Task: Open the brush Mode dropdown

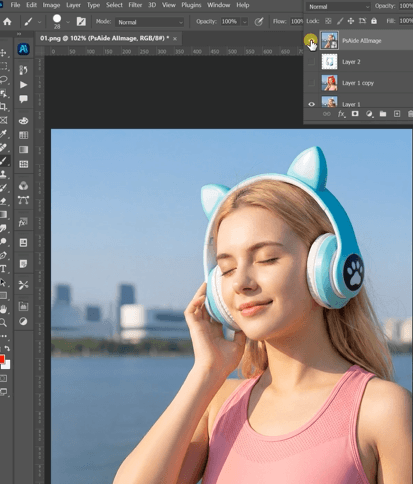Action: (150, 22)
